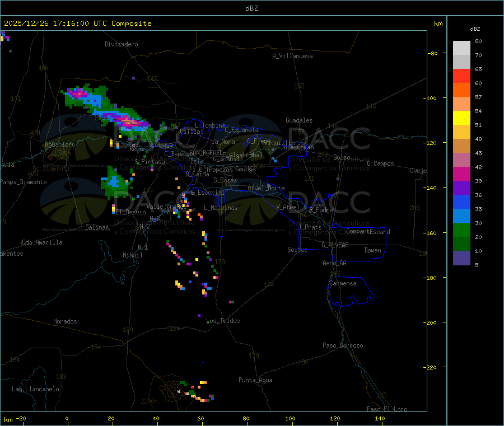
Task: Click the G_ALVEAR city label
Action: click(335, 245)
